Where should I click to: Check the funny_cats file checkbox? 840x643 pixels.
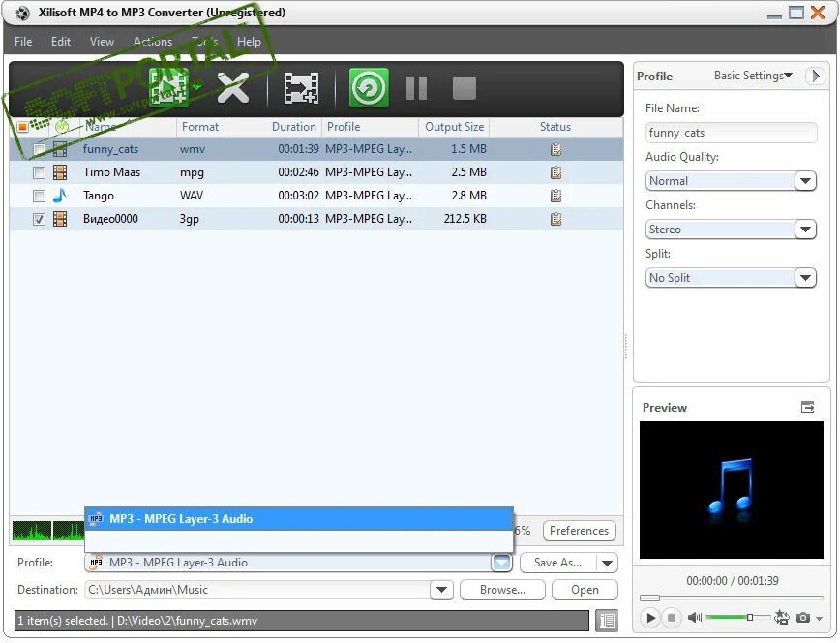click(x=39, y=149)
